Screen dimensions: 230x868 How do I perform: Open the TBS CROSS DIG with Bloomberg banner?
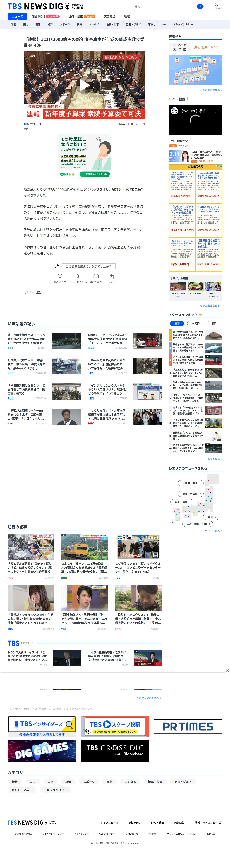tap(115, 751)
